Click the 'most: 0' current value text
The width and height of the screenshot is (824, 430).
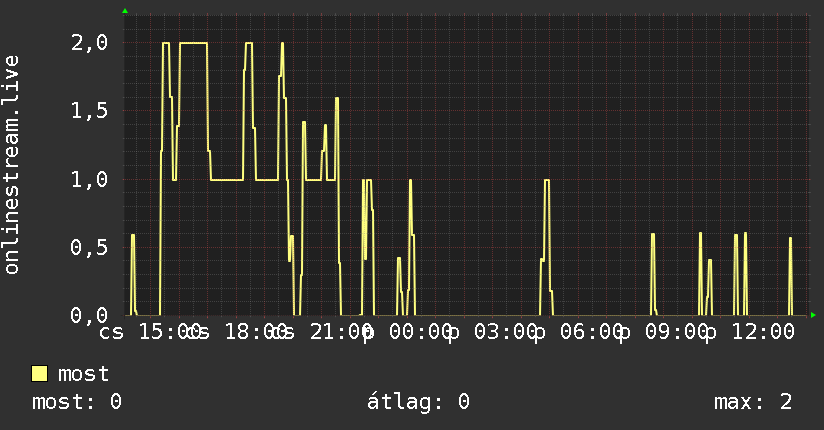pos(77,402)
